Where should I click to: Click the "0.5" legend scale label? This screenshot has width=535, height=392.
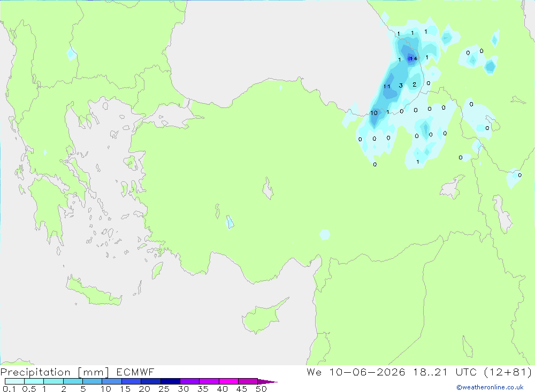(29, 389)
